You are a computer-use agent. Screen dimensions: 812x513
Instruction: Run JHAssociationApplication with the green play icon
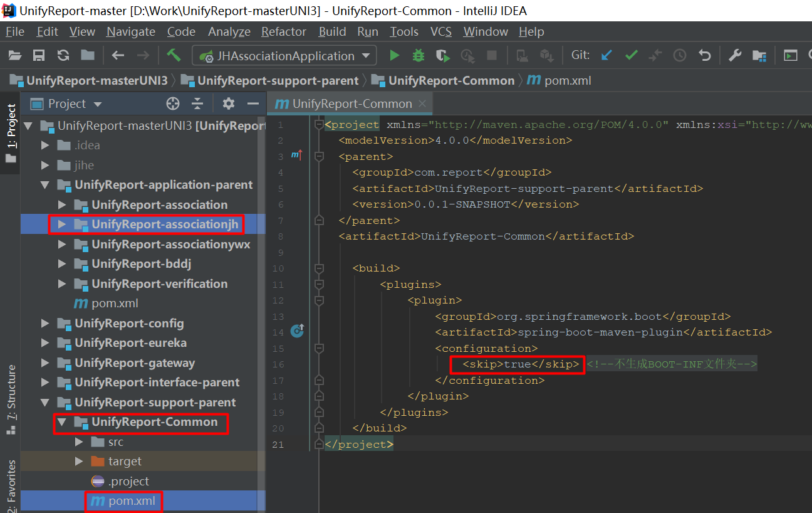394,56
